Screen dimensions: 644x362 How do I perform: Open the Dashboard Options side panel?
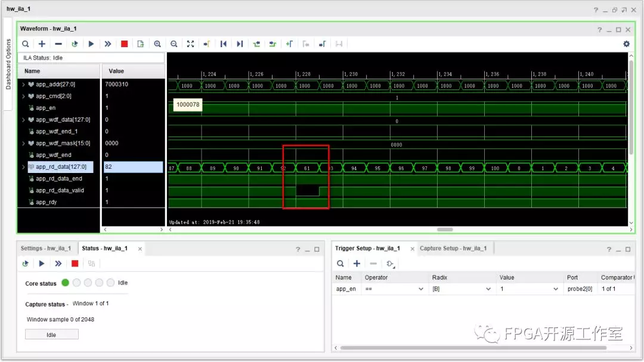tap(8, 64)
